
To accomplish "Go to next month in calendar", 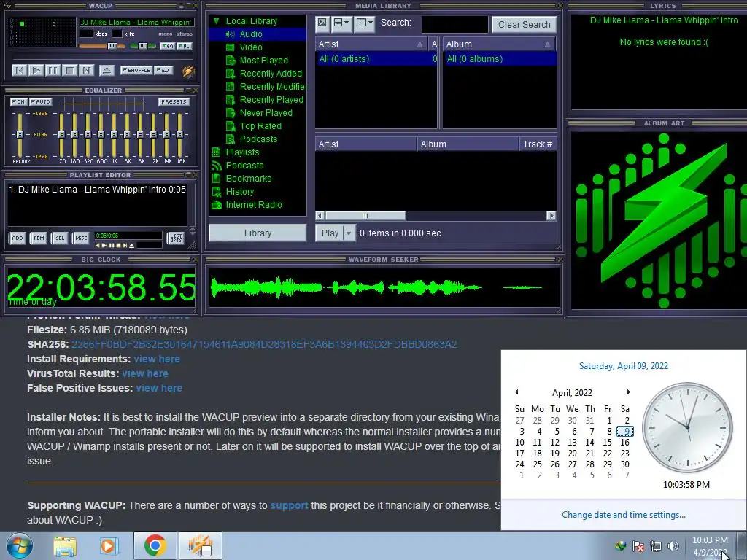I will [x=628, y=392].
